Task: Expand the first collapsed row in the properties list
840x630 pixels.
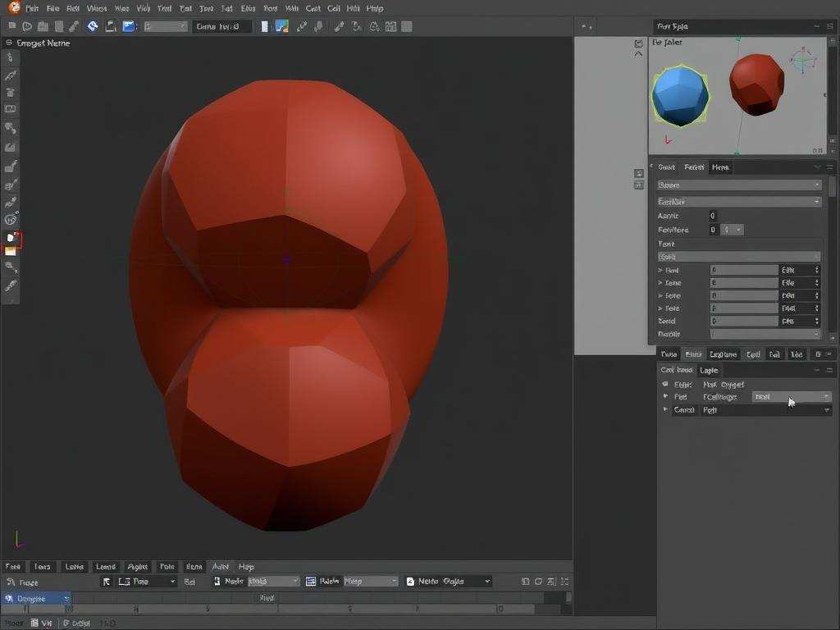Action: tap(661, 270)
